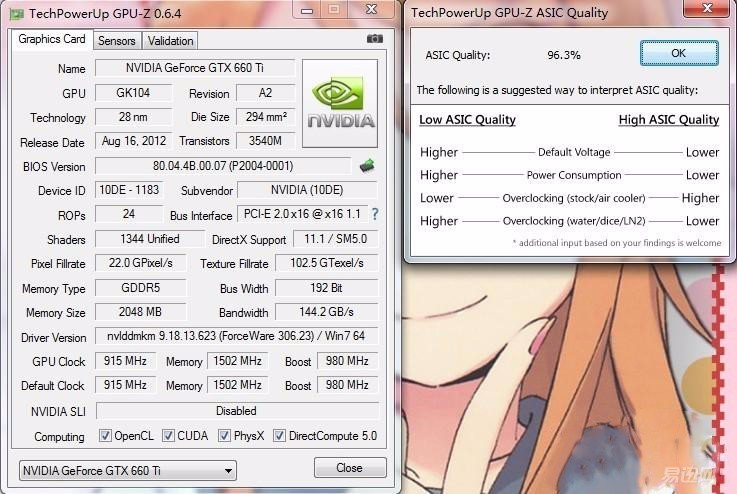Open the NVIDIA GeForce GTX 660 Ti card dropdown

tap(127, 470)
